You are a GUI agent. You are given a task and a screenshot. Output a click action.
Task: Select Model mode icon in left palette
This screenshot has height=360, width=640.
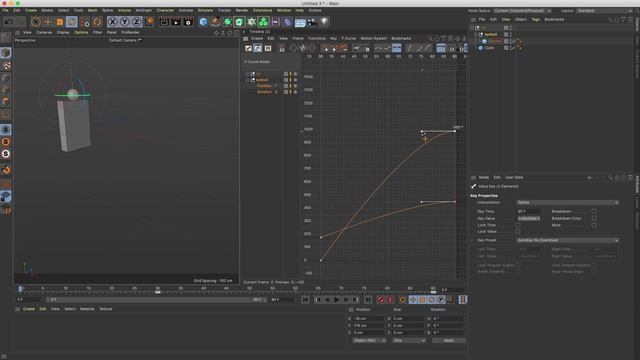(x=6, y=53)
